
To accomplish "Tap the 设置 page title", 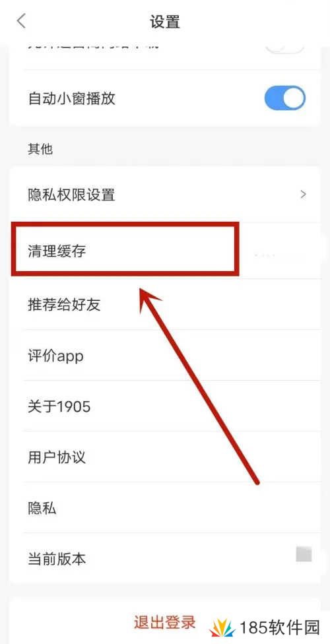I will 165,21.
